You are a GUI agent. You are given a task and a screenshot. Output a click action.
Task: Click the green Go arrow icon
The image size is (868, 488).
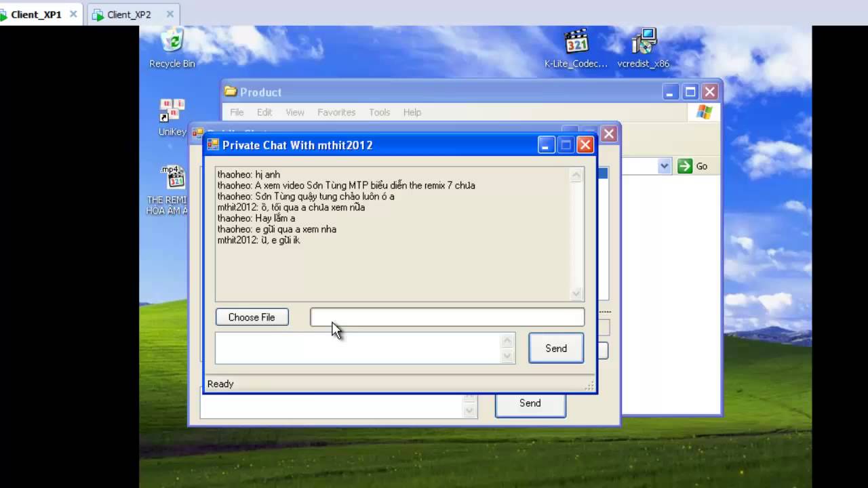click(x=685, y=166)
